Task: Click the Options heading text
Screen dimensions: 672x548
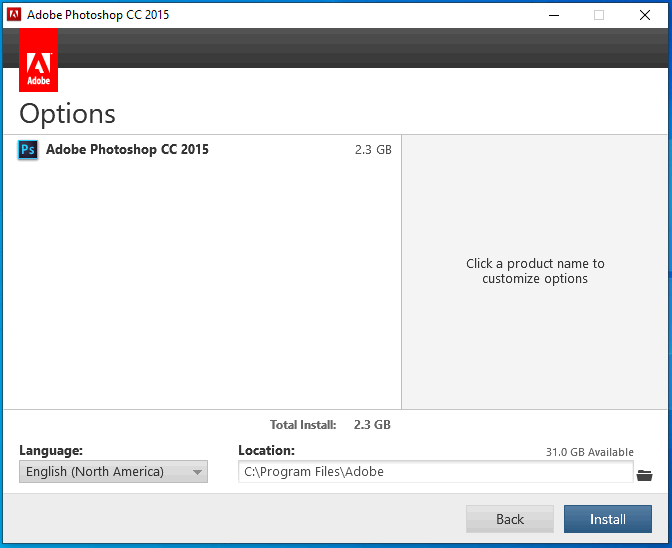Action: coord(67,113)
